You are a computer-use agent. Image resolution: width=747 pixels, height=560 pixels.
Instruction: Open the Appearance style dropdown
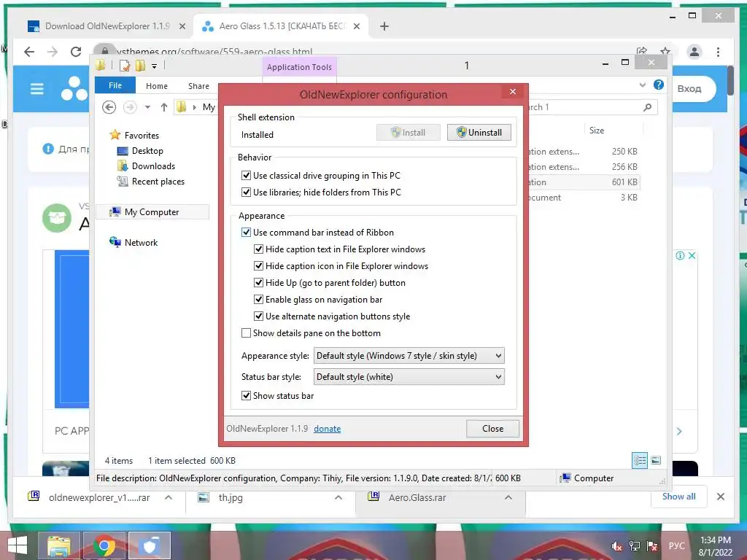409,356
